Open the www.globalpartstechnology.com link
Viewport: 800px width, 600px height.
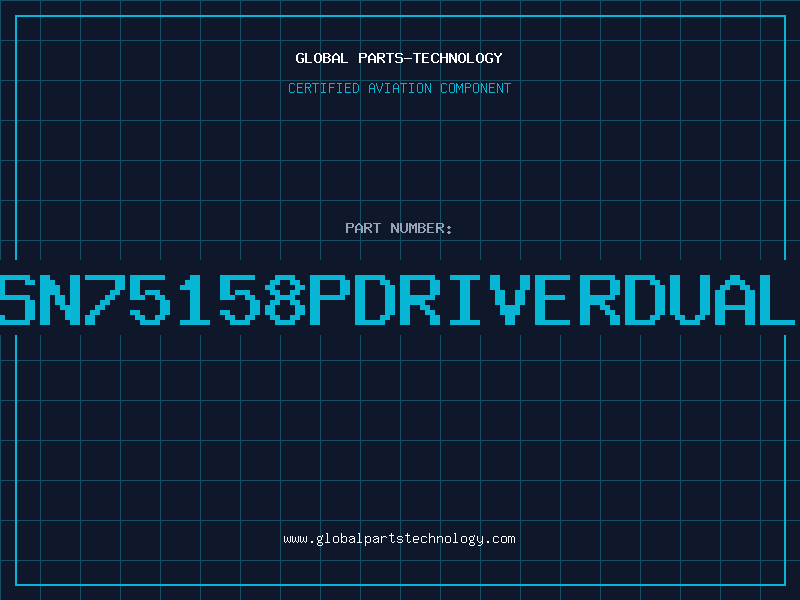pyautogui.click(x=399, y=539)
